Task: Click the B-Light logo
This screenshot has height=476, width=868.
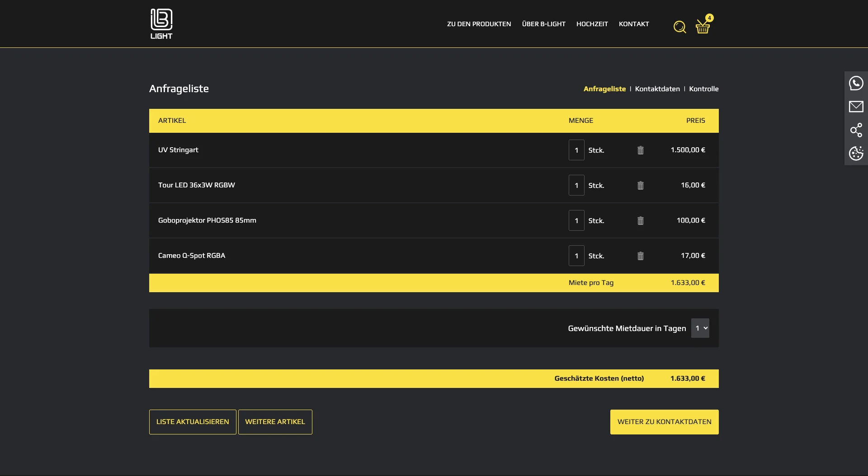Action: [161, 24]
